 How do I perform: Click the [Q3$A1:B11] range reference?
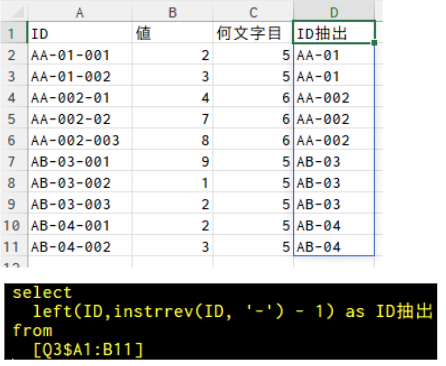point(88,350)
